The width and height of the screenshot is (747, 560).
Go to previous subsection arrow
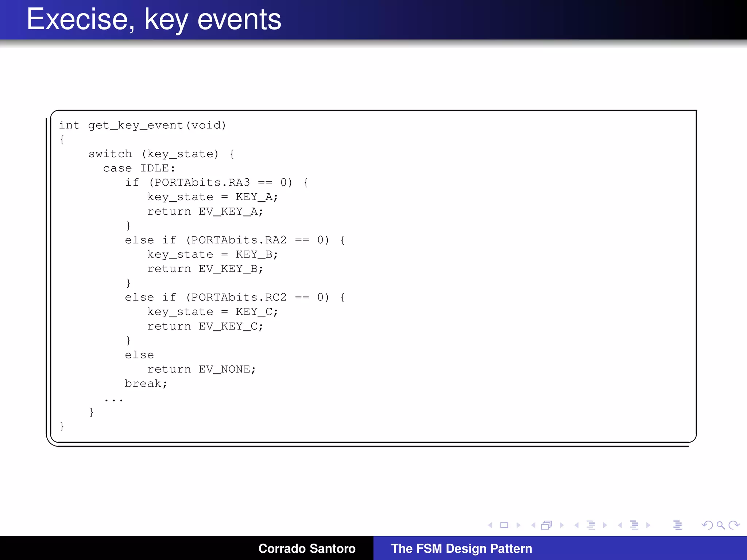tap(576, 525)
